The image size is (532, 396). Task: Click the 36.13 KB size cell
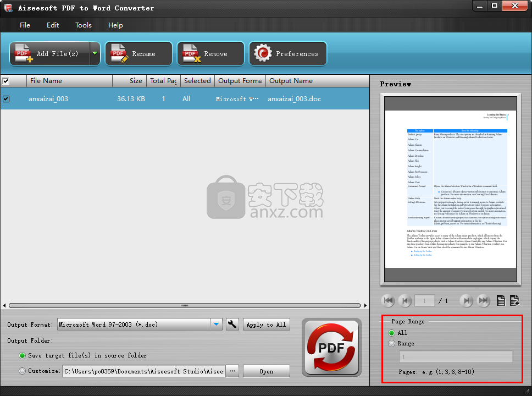click(131, 99)
